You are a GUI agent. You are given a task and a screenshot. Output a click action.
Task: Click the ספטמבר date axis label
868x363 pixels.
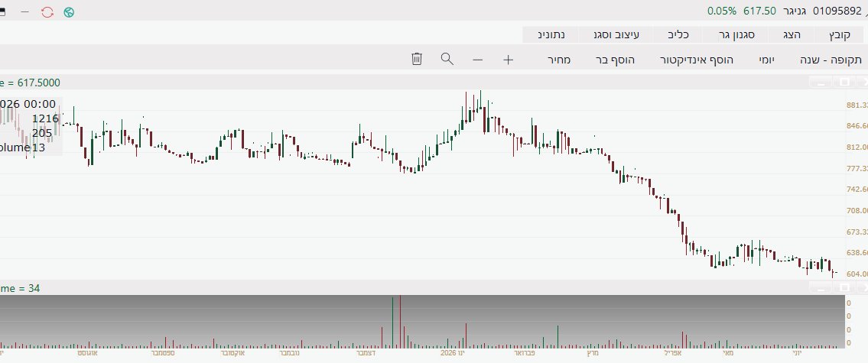pos(163,352)
